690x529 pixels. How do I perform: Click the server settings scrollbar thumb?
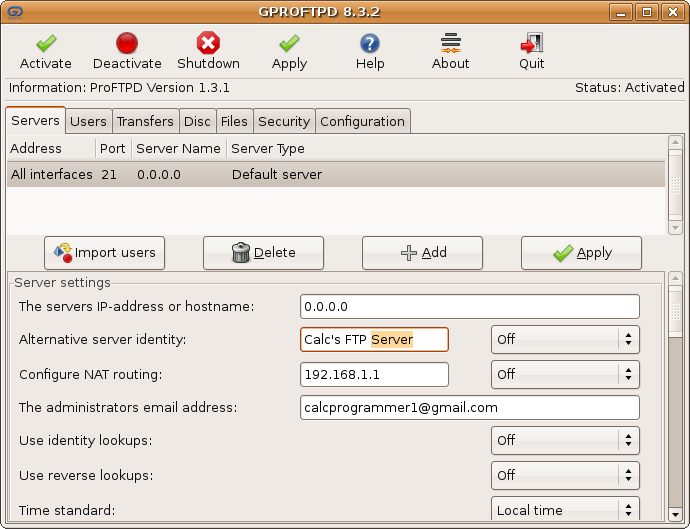675,312
